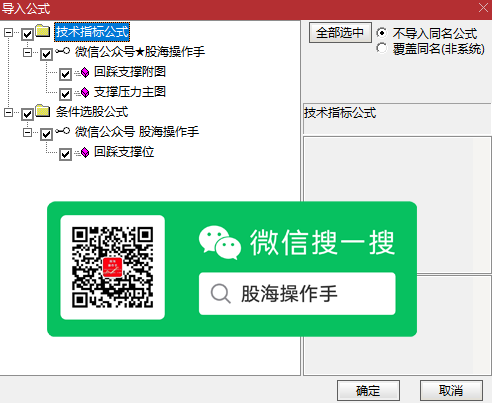The width and height of the screenshot is (492, 403).
Task: Collapse the 条件选股公式 tree node
Action: [x=8, y=112]
